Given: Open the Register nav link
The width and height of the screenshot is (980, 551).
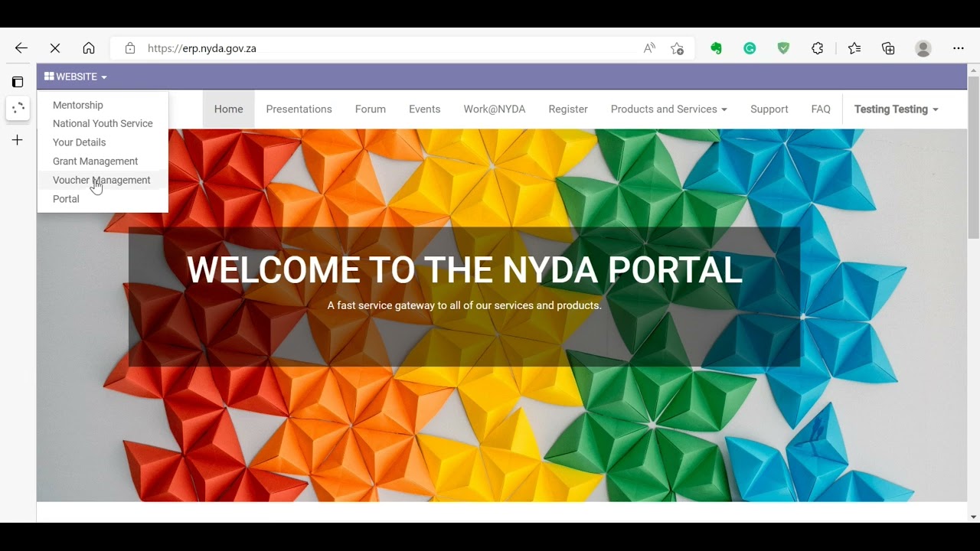Looking at the screenshot, I should click(x=568, y=109).
